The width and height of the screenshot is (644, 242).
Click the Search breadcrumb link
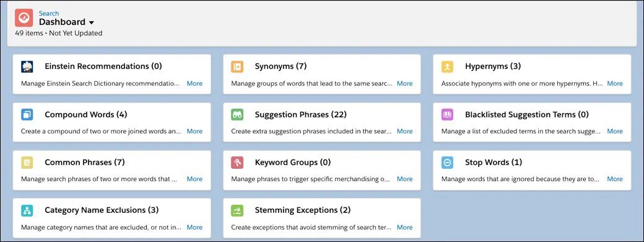click(48, 13)
